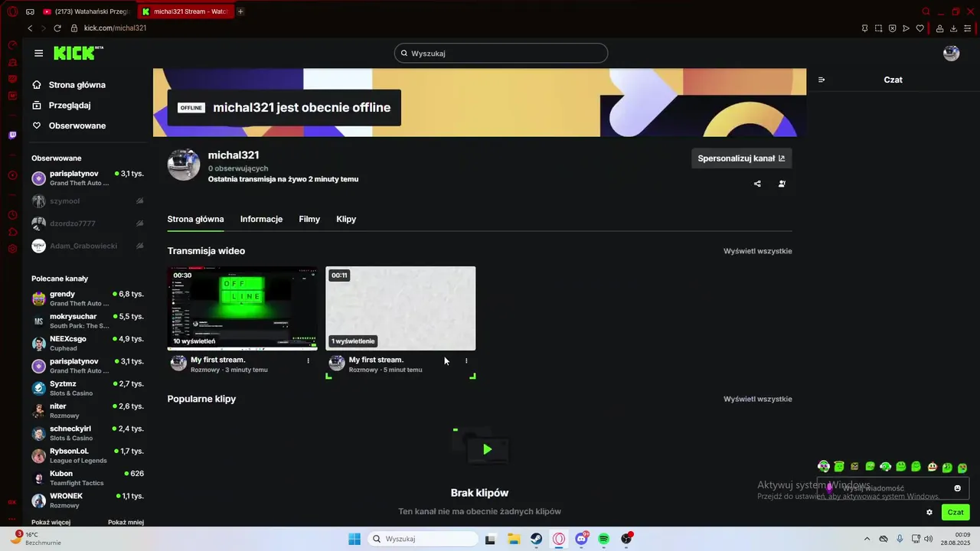
Task: Share the michal321 channel
Action: [757, 184]
